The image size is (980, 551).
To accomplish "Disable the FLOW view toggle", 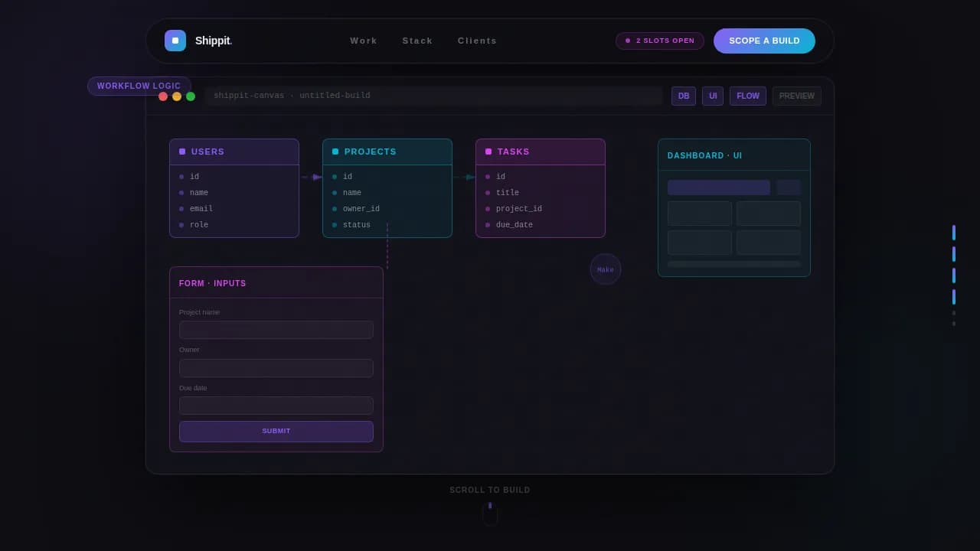I will click(747, 96).
